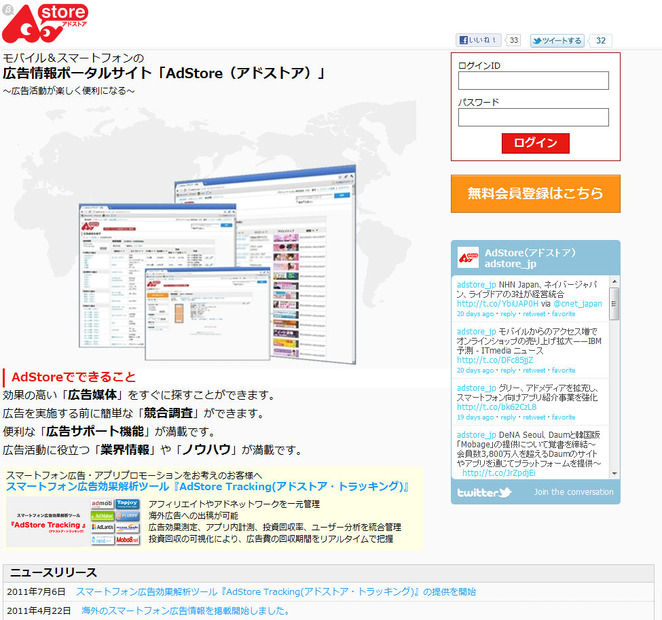Click the AdStore avatar in the Twitter widget
662x620 pixels.
coord(468,257)
